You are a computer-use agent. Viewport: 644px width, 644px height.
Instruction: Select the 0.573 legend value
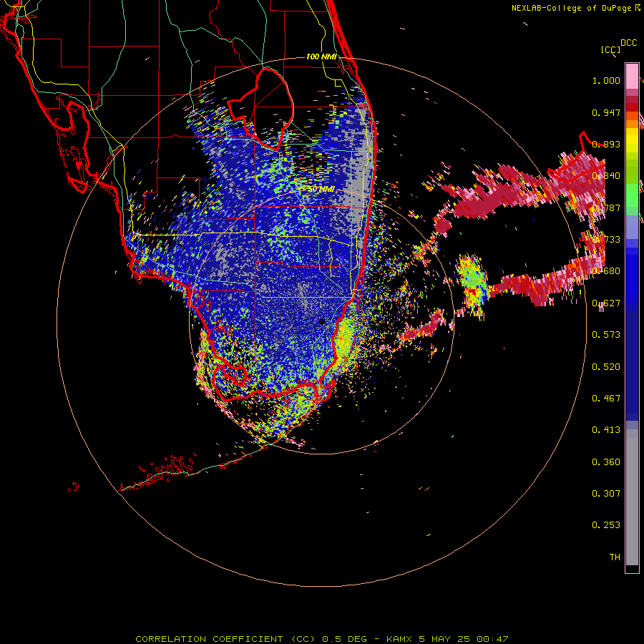pyautogui.click(x=606, y=335)
